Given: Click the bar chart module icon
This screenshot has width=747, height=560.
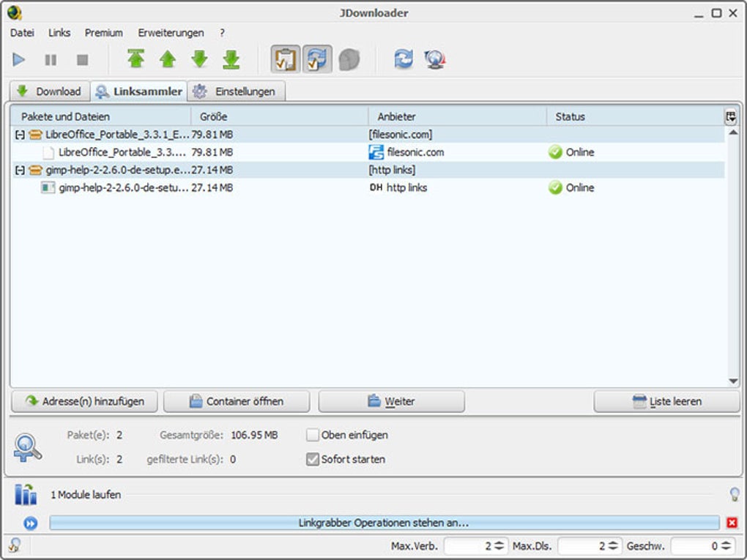Looking at the screenshot, I should point(25,494).
